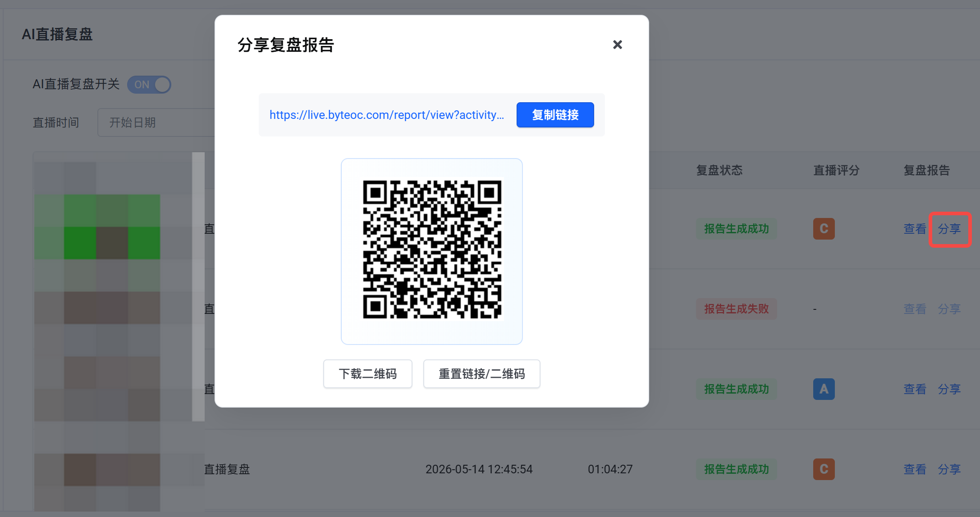Click 分享 in the 报告生成失败 row
The height and width of the screenshot is (517, 980).
coord(949,309)
